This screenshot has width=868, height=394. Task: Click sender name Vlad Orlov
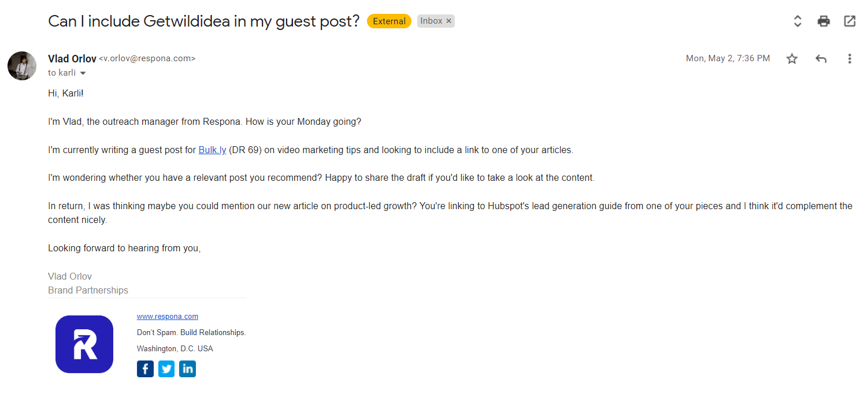click(x=72, y=58)
